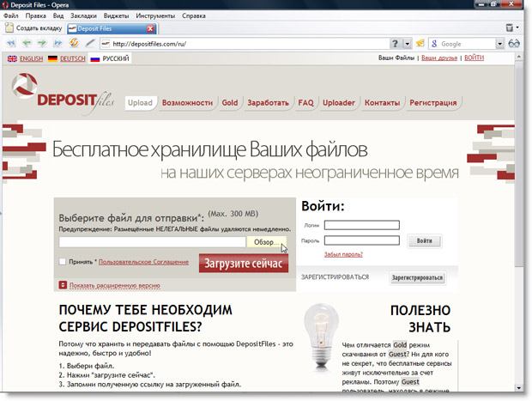The width and height of the screenshot is (532, 401).
Task: Close the Deposit Files tab
Action: point(150,28)
